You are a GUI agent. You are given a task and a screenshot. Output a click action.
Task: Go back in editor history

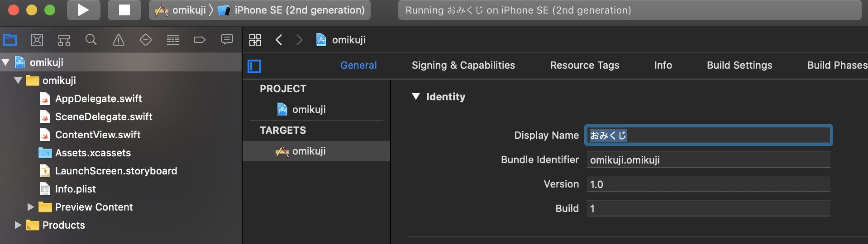[x=279, y=40]
